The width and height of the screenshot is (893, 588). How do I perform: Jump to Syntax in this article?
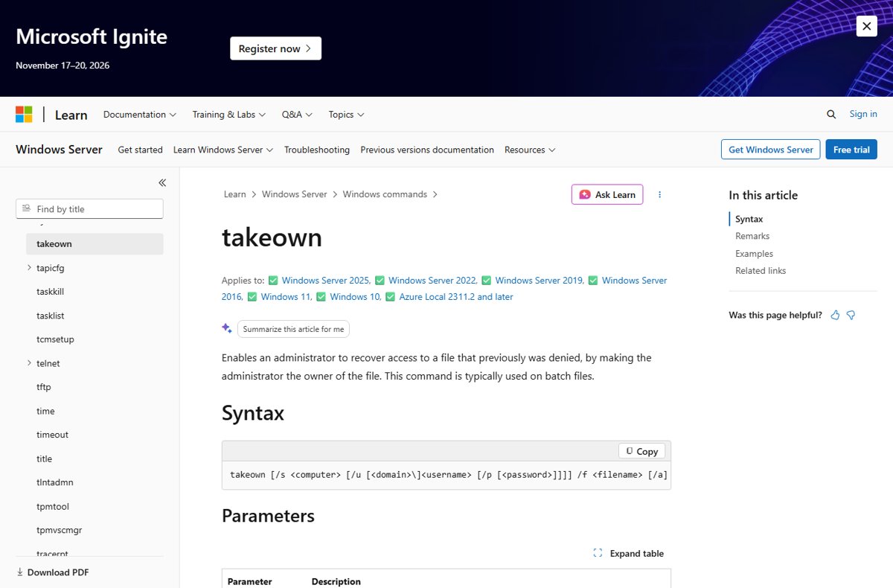coord(749,219)
